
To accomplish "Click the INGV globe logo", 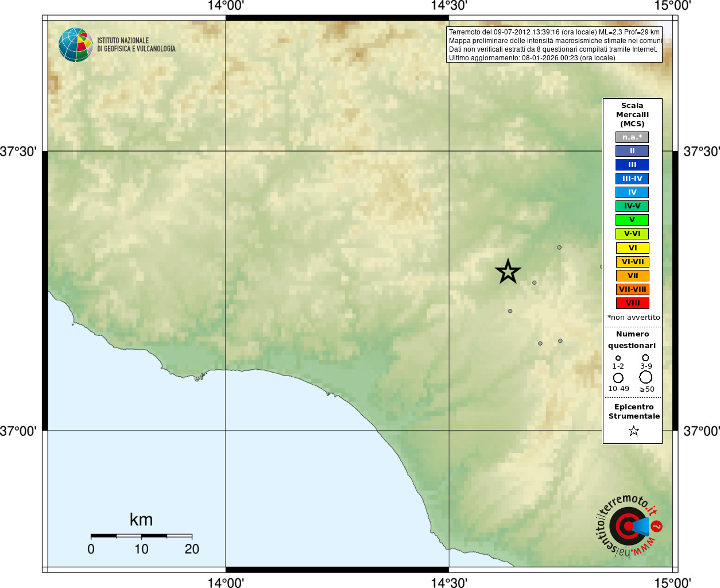I will coord(76,45).
